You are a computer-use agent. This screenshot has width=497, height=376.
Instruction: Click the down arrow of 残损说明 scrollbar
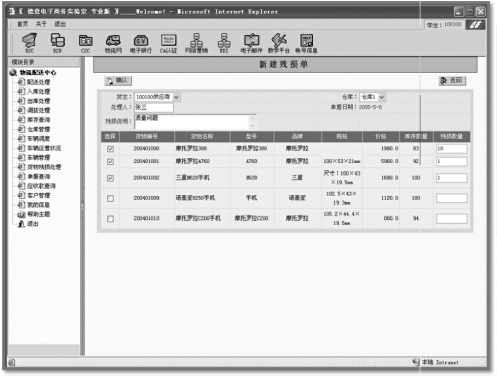[x=252, y=126]
